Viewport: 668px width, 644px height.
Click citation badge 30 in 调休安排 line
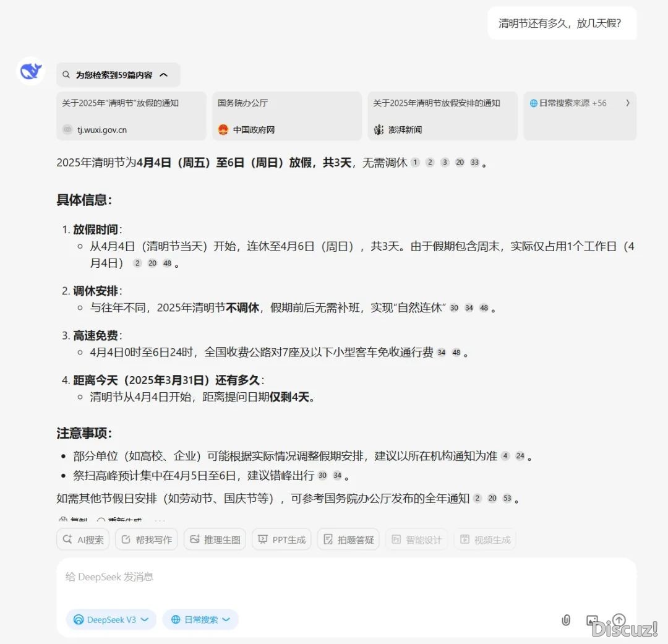[454, 308]
